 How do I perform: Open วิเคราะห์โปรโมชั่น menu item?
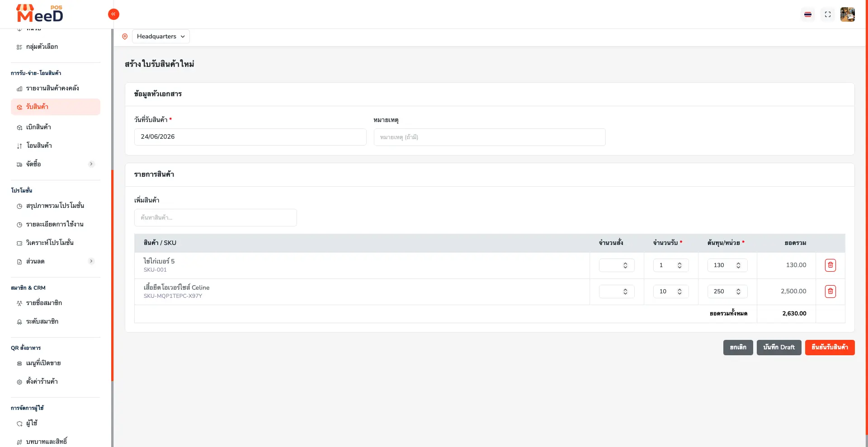pos(56,243)
